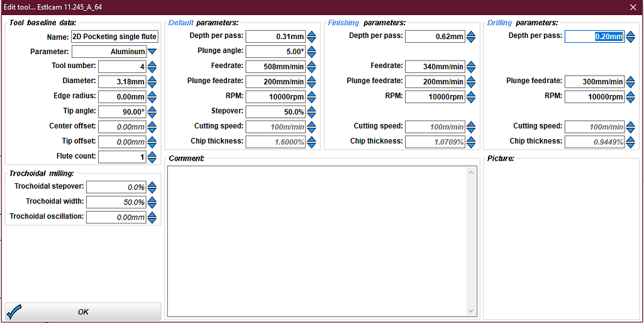Image resolution: width=644 pixels, height=323 pixels.
Task: Click the Stepover spinner arrows
Action: click(x=311, y=112)
